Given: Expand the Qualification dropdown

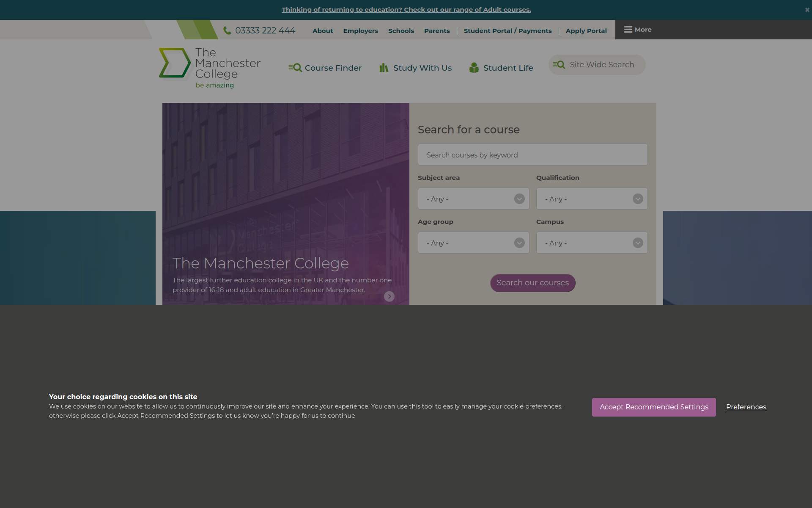Looking at the screenshot, I should click(592, 199).
